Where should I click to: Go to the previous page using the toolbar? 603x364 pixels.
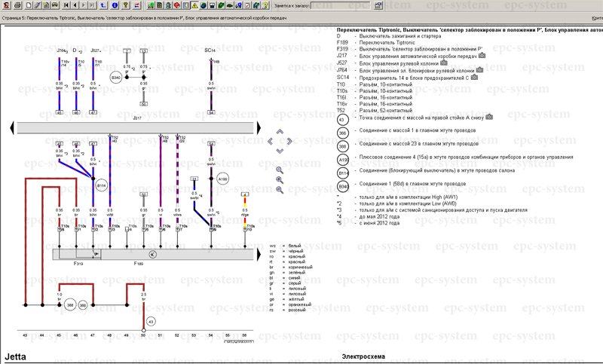pos(75,5)
